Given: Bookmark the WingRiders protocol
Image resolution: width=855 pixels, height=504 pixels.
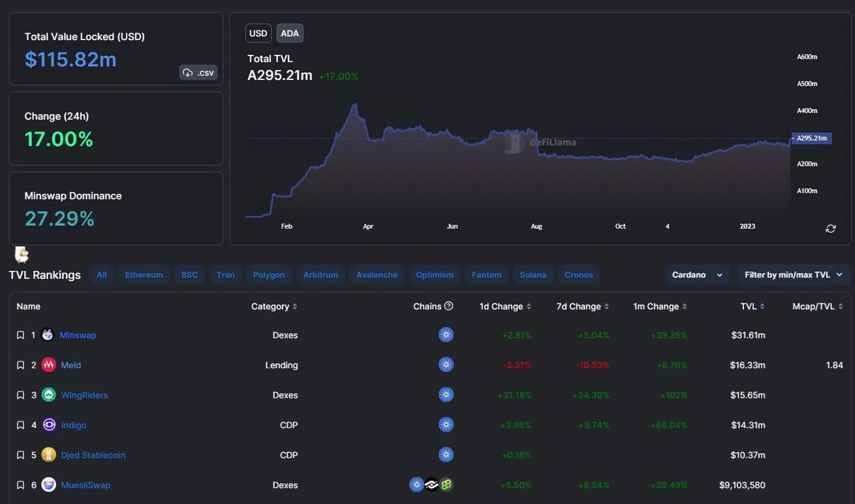Looking at the screenshot, I should 20,395.
